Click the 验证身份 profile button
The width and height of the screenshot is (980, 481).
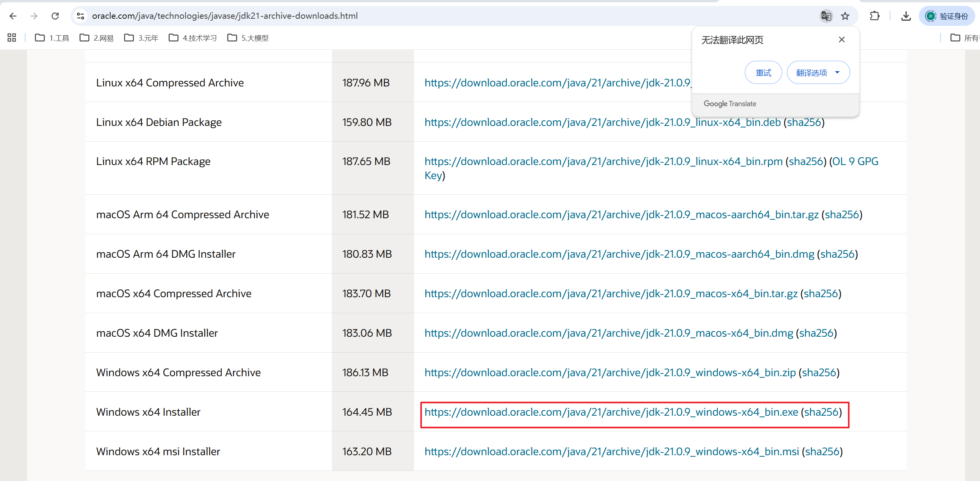click(946, 16)
